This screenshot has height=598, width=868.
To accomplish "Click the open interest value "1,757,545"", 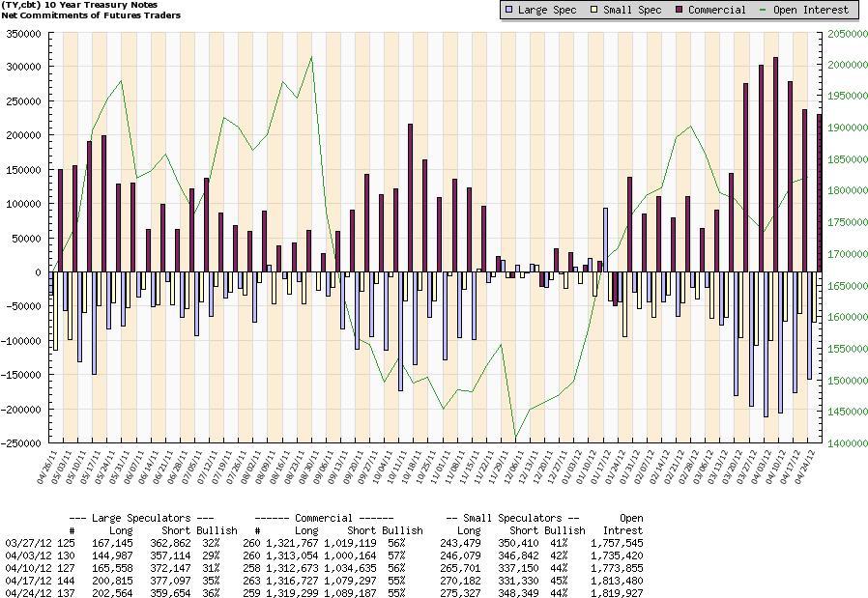I will [618, 543].
